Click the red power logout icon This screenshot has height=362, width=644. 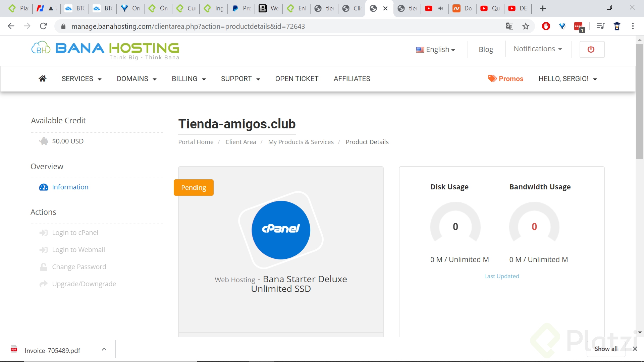click(x=592, y=49)
